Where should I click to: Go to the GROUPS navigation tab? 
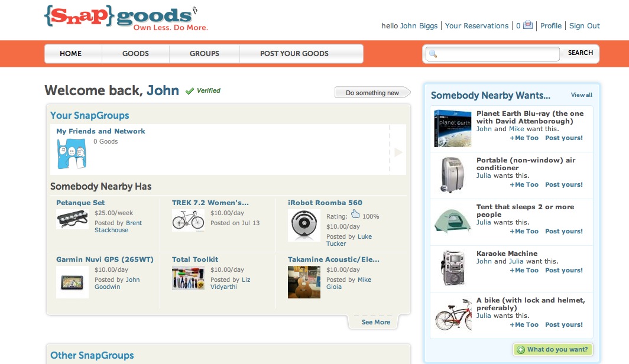point(205,54)
